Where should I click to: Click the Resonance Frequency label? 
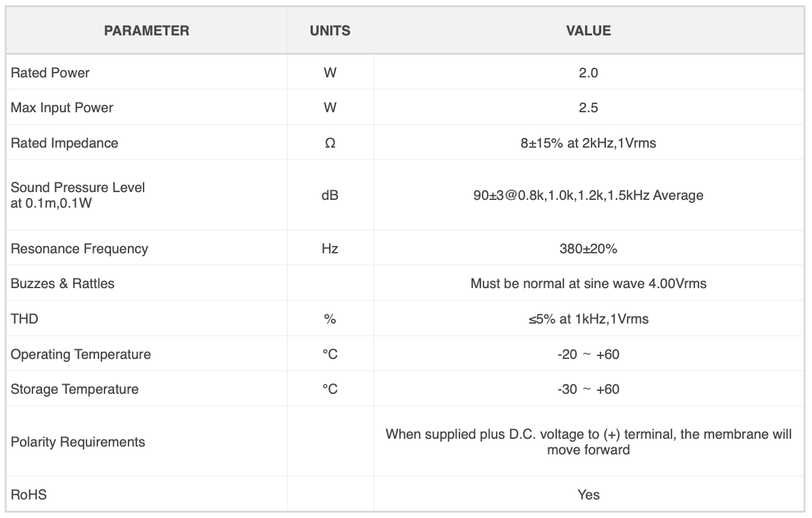click(79, 248)
